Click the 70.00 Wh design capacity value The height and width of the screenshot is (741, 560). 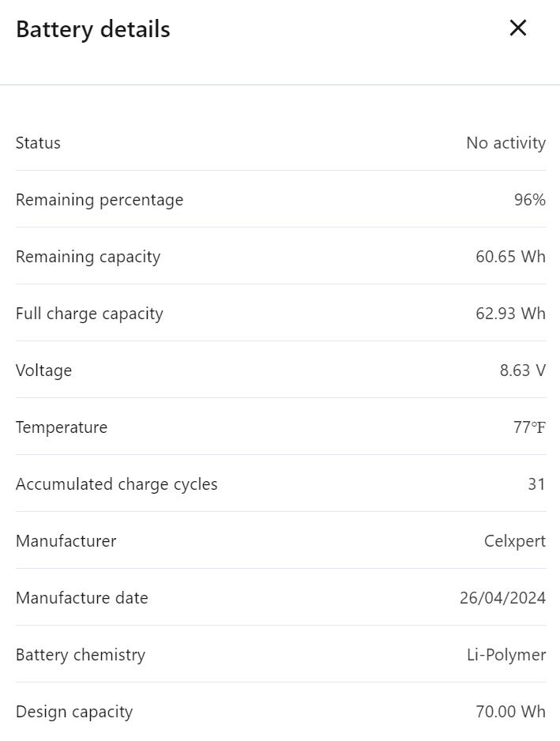[x=510, y=712]
